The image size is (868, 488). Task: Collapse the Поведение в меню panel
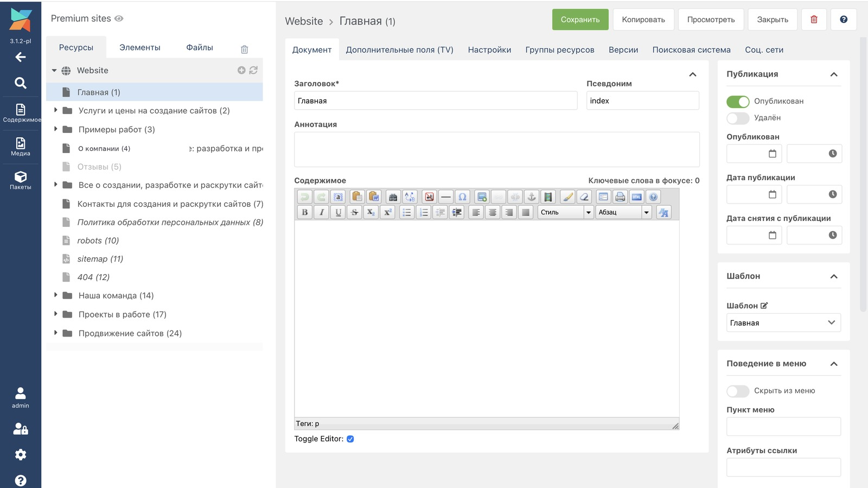(x=834, y=364)
